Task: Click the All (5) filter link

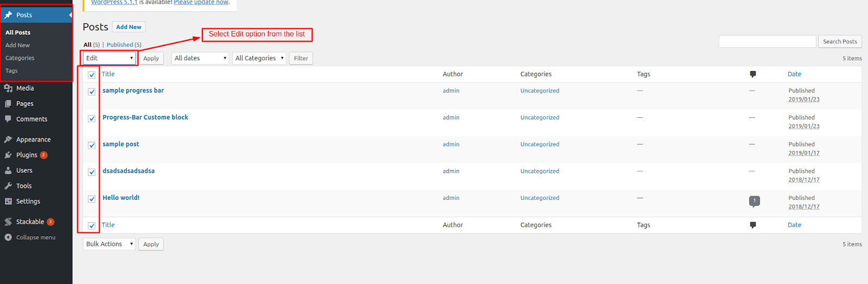Action: [92, 45]
